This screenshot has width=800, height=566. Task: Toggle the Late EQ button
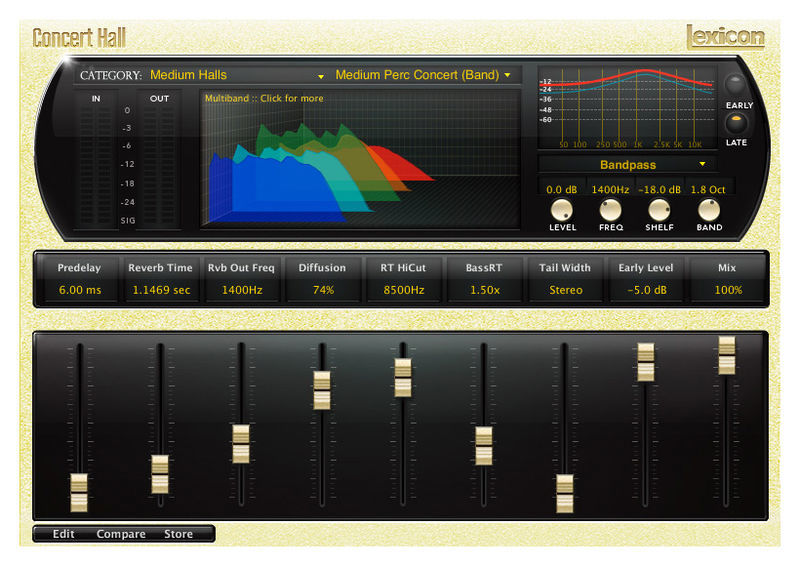[x=736, y=122]
